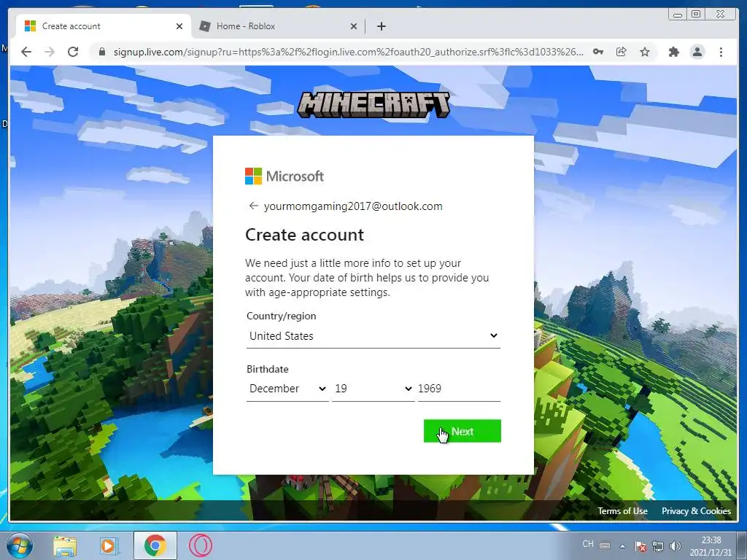Click the address bar URL
Screen dimensions: 747x560
348,52
